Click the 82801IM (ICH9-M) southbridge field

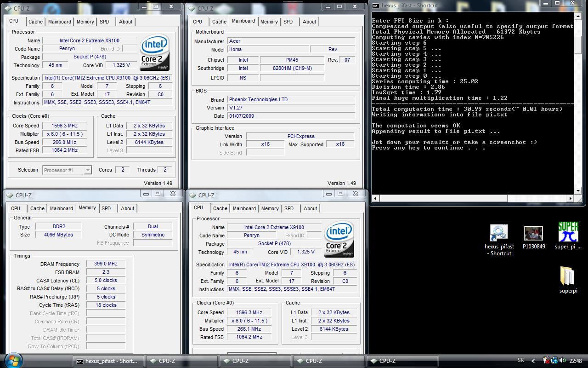tap(292, 68)
